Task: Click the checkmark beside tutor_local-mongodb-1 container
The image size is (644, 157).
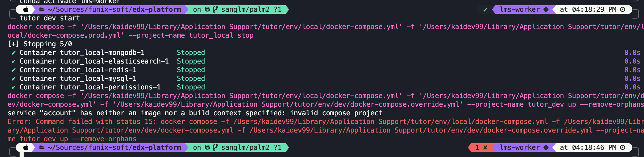Action: pos(13,53)
